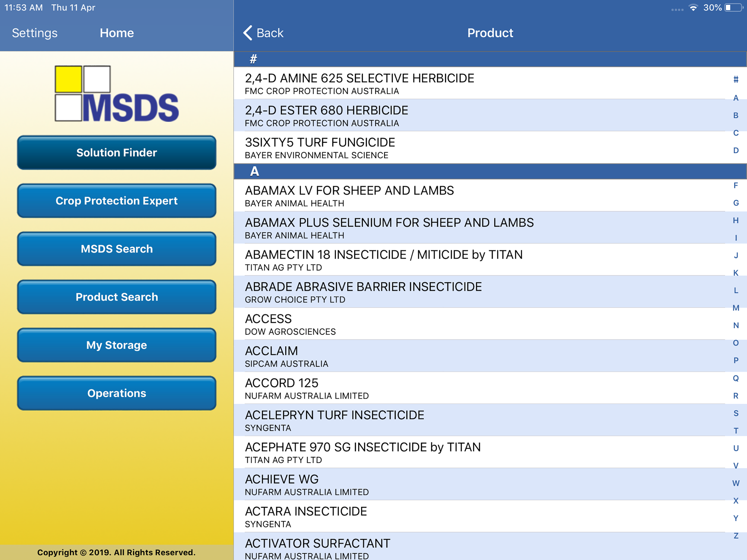This screenshot has width=747, height=560.
Task: Jump to letter N in index
Action: tap(736, 326)
